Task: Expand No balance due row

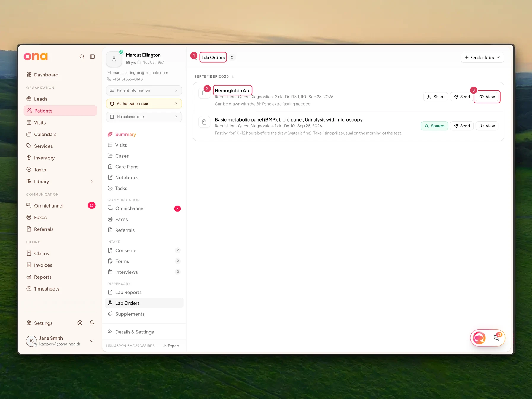Action: pyautogui.click(x=144, y=117)
